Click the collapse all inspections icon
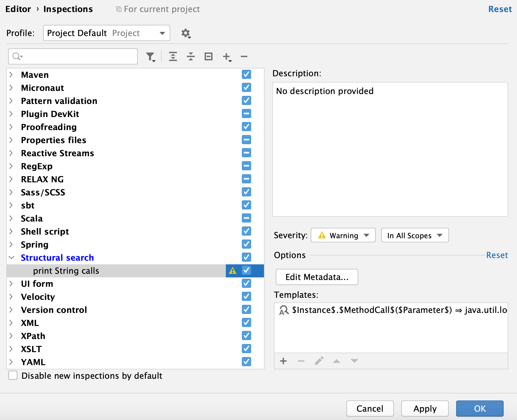 (x=191, y=57)
